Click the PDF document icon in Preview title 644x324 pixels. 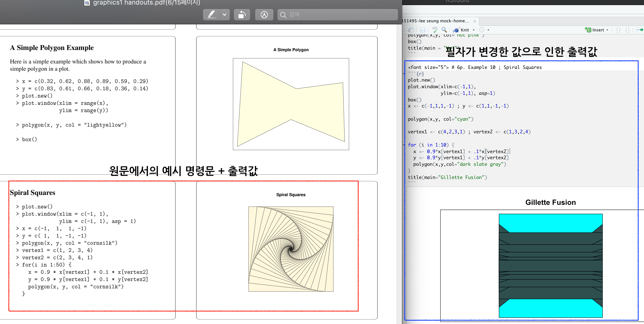(87, 3)
